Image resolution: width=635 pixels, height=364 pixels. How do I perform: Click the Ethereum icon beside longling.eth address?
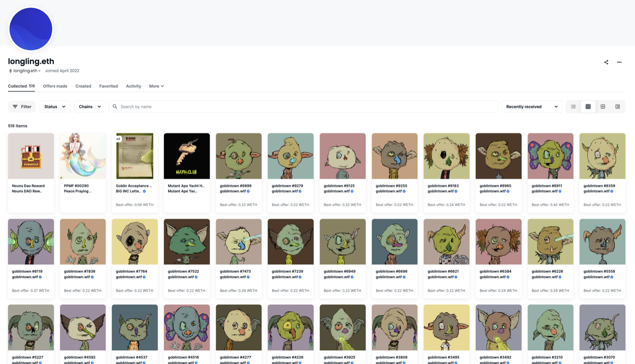[x=10, y=71]
